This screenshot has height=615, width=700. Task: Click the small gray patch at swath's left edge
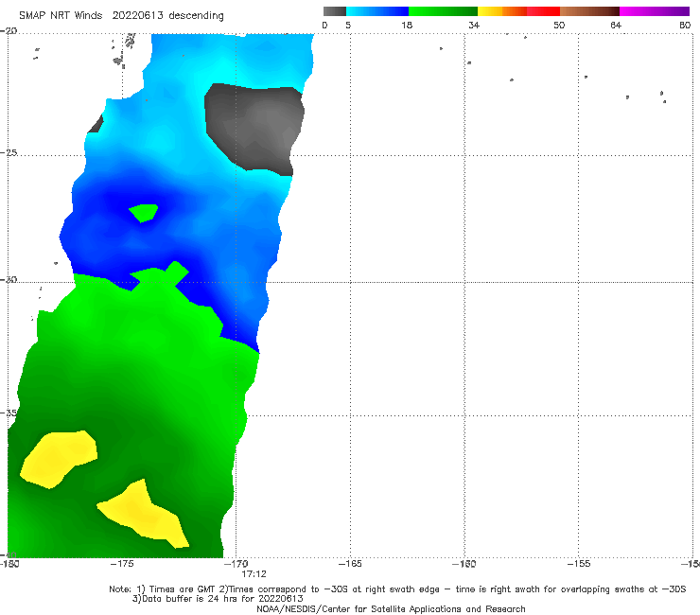pos(96,124)
